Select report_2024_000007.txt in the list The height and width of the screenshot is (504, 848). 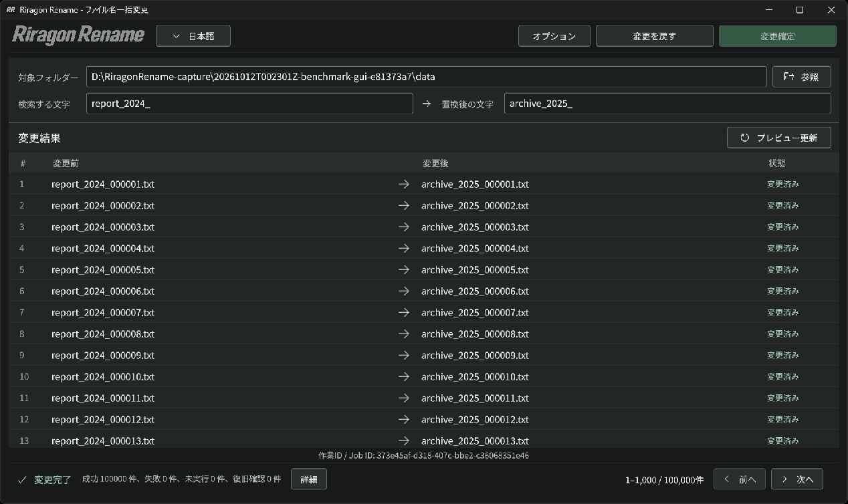(103, 313)
